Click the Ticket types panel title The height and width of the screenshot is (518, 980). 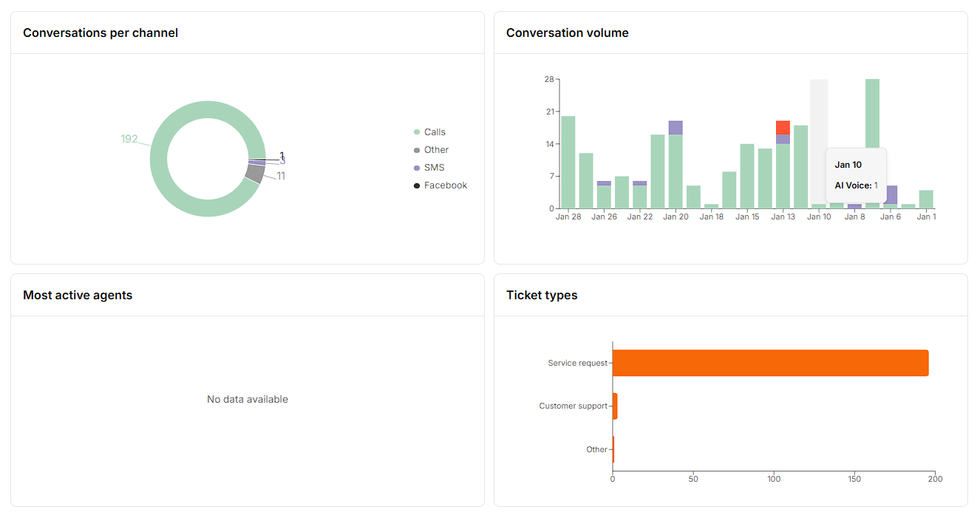tap(542, 295)
